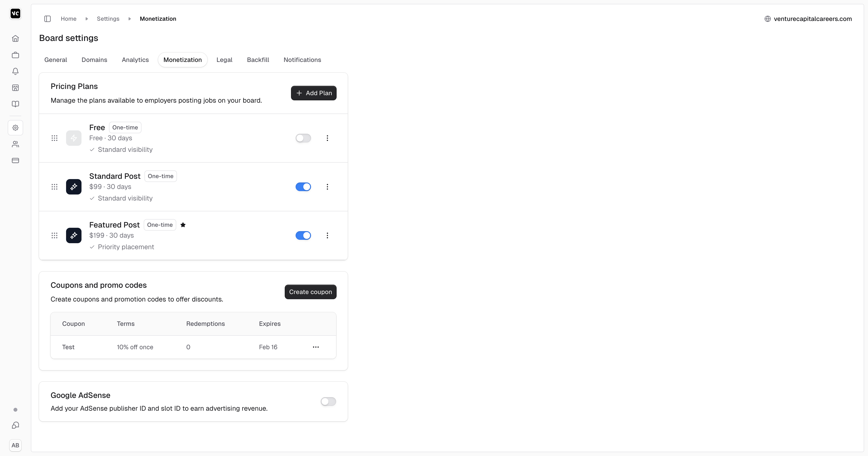Disable the Standard Post plan toggle
868x456 pixels.
click(303, 187)
